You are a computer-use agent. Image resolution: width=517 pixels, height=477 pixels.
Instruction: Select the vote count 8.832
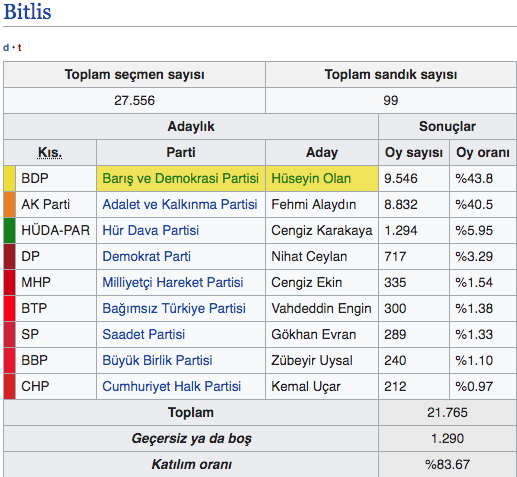[x=401, y=204]
